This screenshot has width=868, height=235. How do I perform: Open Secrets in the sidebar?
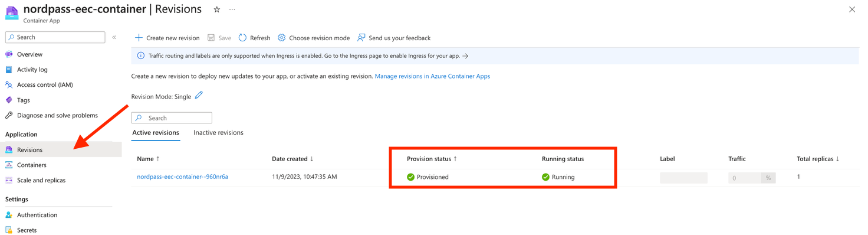pyautogui.click(x=27, y=230)
